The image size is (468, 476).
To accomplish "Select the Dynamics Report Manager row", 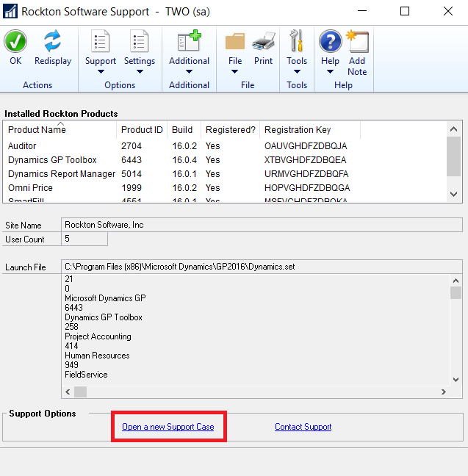I will 225,174.
